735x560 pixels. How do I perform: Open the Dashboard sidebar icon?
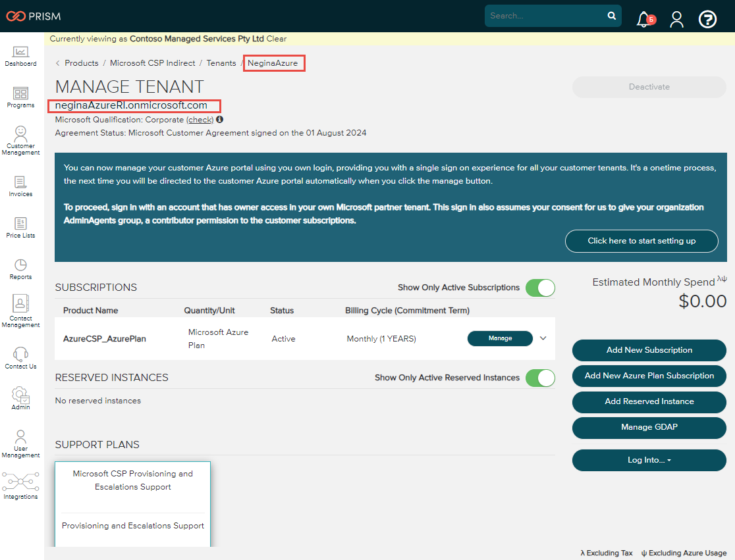click(20, 53)
